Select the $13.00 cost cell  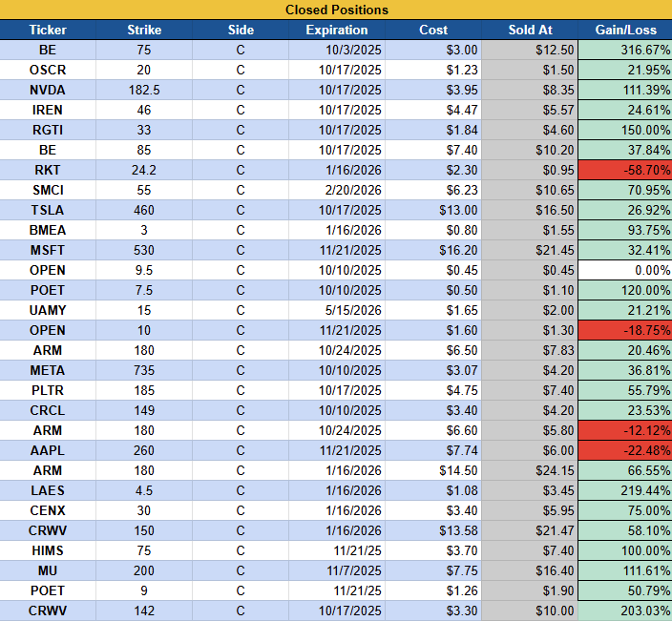click(433, 210)
